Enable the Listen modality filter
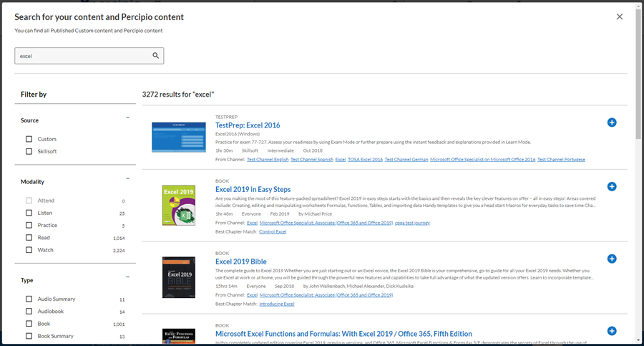Viewport: 644px width, 346px height. [x=29, y=213]
